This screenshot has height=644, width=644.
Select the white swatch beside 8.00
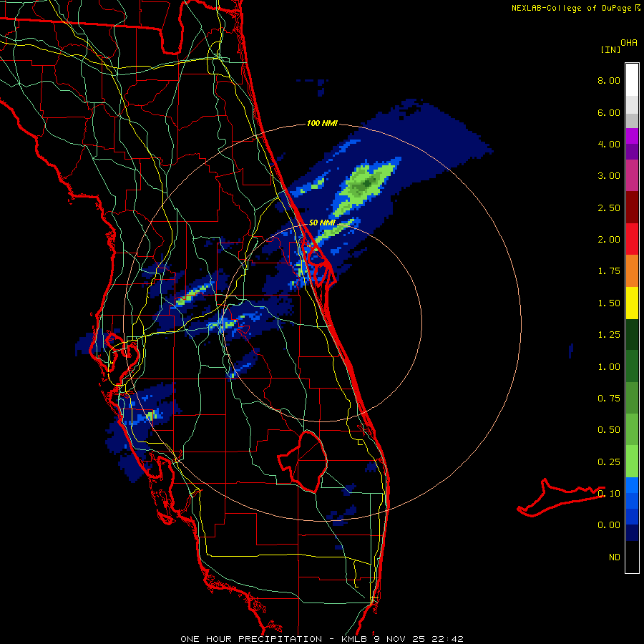(x=632, y=80)
